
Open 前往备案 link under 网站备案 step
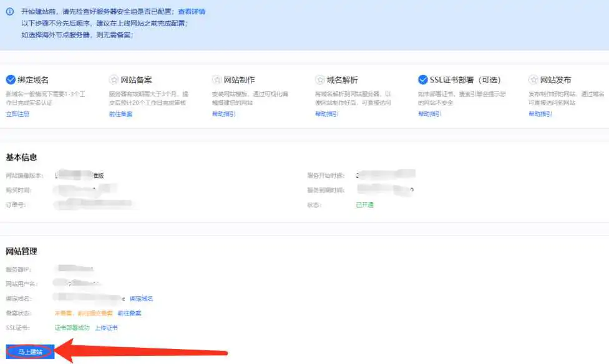(120, 114)
